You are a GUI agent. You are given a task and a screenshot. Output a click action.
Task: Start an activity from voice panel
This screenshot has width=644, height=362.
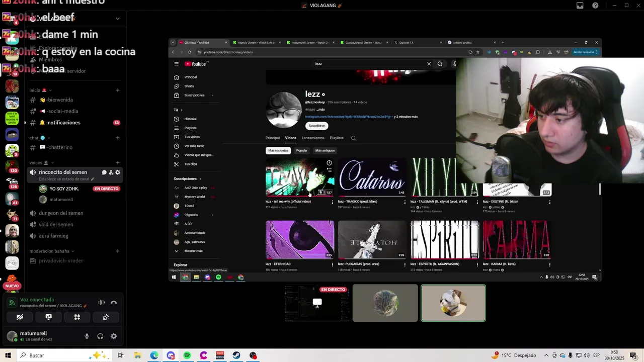77,317
